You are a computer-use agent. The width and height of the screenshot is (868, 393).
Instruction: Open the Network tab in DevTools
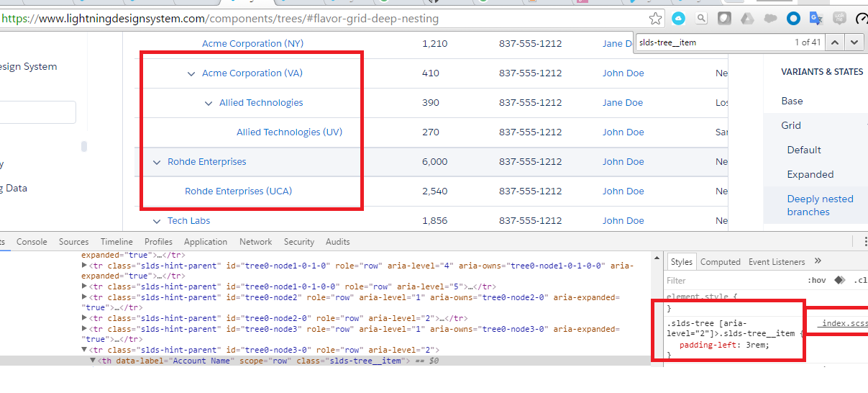255,242
